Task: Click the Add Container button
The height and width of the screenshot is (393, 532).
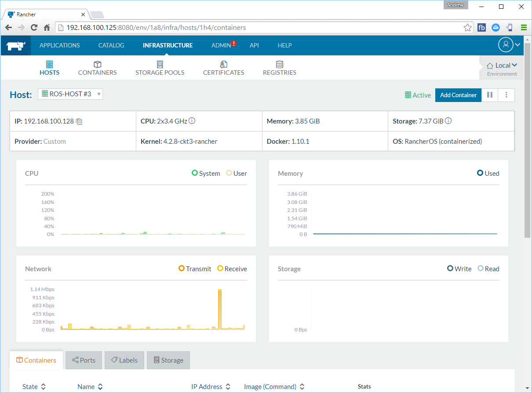Action: tap(458, 95)
